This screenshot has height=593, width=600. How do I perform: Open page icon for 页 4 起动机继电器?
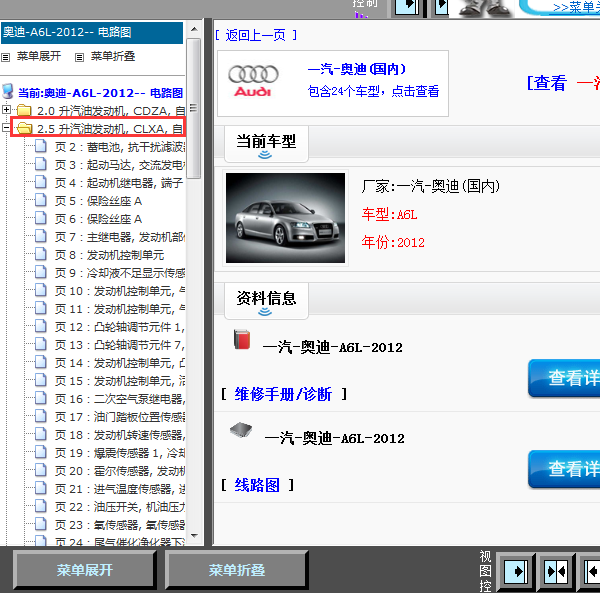[41, 182]
